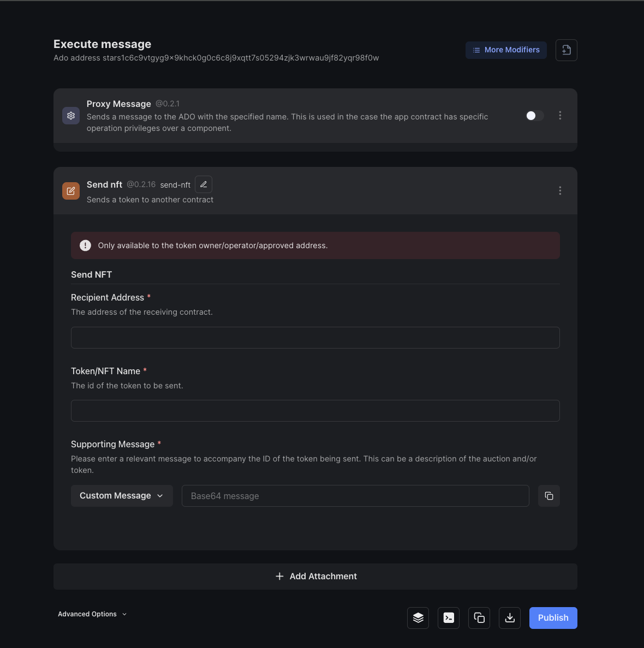Open the More Modifiers menu
This screenshot has height=648, width=644.
(x=506, y=50)
